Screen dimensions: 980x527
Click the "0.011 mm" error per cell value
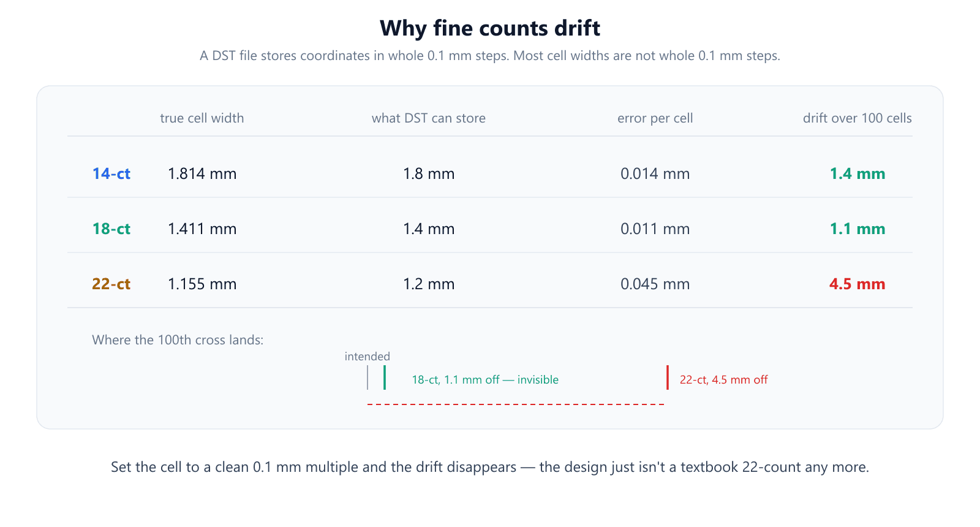(x=655, y=229)
